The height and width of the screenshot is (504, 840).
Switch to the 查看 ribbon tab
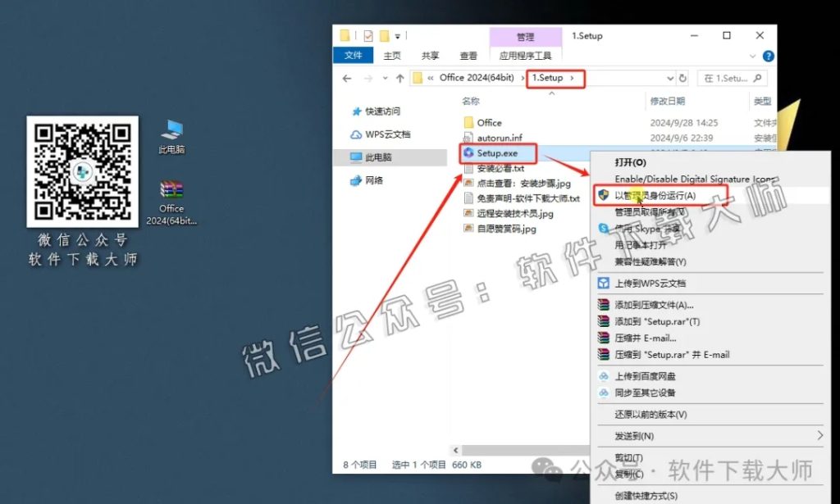[467, 55]
